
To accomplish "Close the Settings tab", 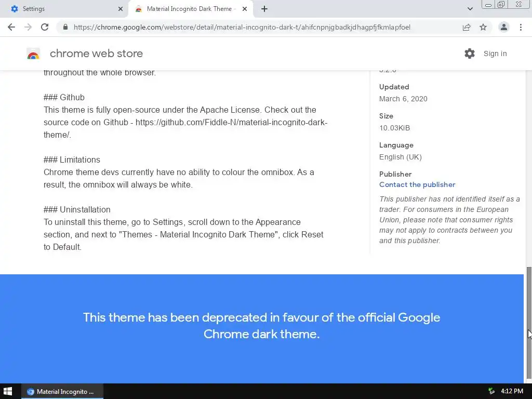I will pyautogui.click(x=121, y=9).
